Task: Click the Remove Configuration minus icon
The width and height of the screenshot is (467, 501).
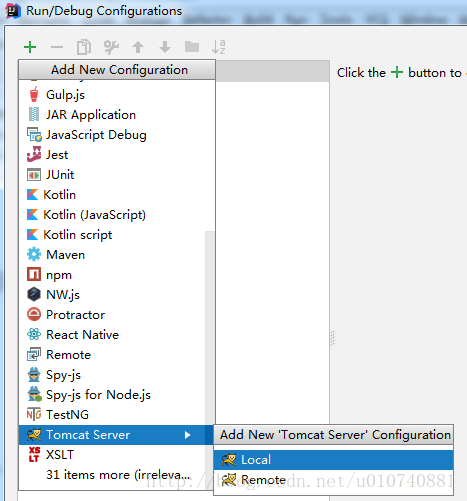Action: [x=57, y=47]
